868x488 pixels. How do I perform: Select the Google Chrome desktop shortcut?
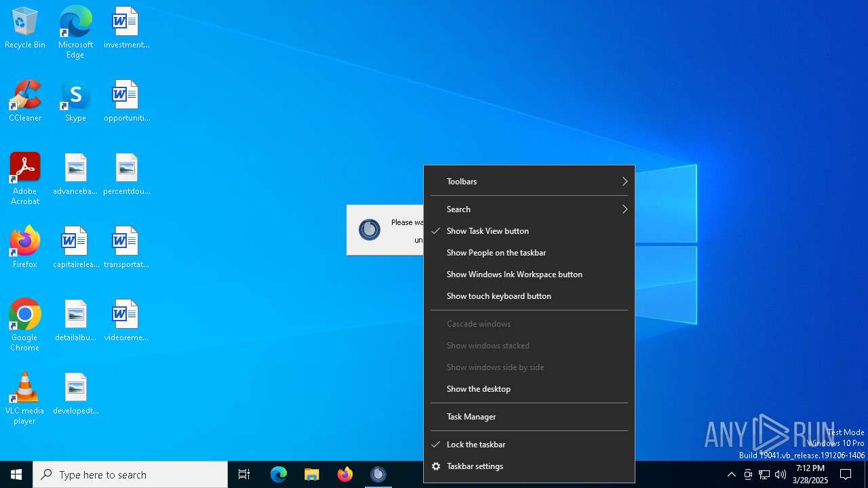25,325
